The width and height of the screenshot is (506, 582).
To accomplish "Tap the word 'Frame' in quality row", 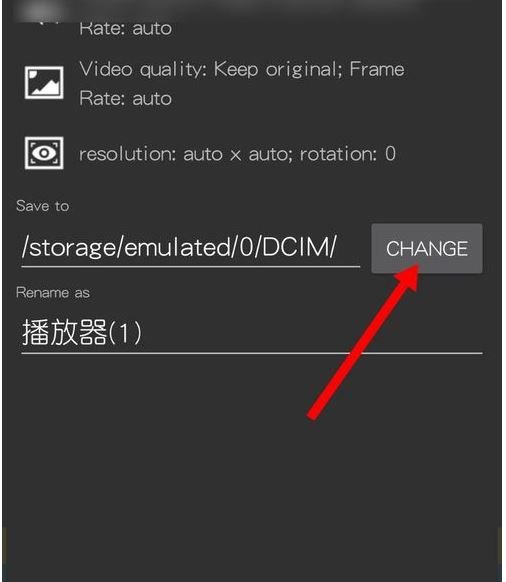I will [377, 69].
